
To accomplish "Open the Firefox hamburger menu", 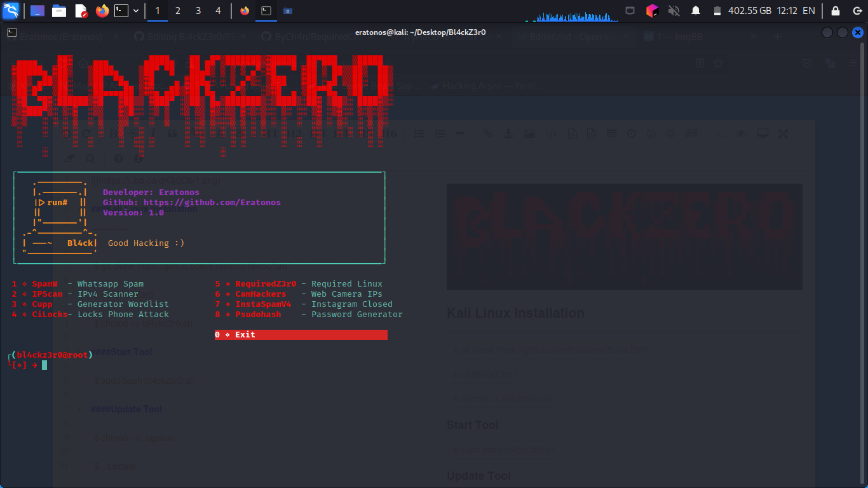I will (x=853, y=63).
